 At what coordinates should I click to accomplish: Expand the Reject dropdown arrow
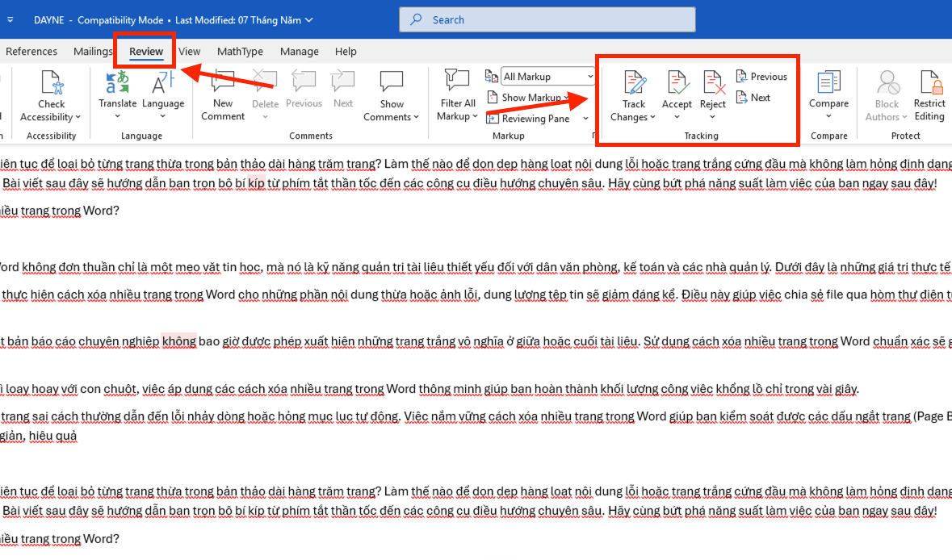pos(713,116)
